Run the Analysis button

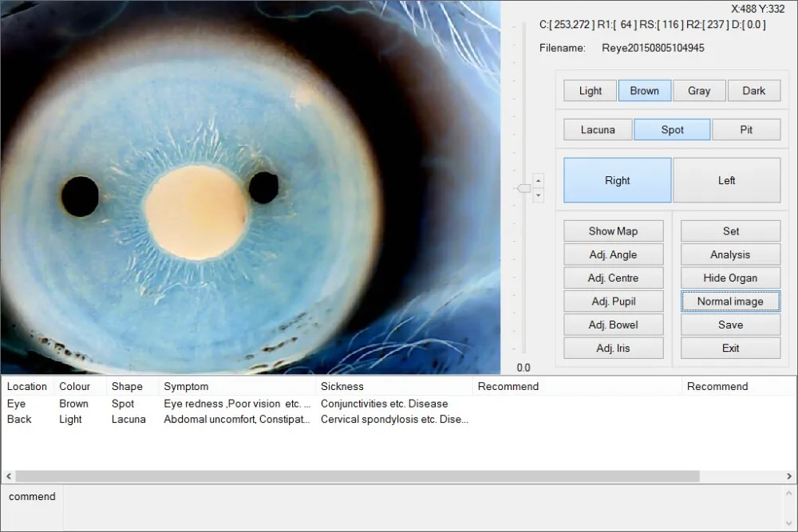pos(730,255)
